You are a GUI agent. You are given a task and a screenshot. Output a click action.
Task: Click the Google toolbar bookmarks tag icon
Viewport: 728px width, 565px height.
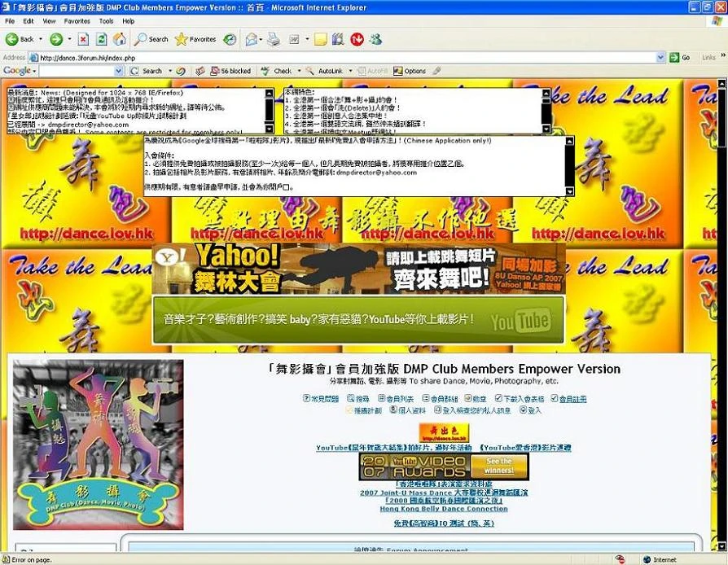200,71
